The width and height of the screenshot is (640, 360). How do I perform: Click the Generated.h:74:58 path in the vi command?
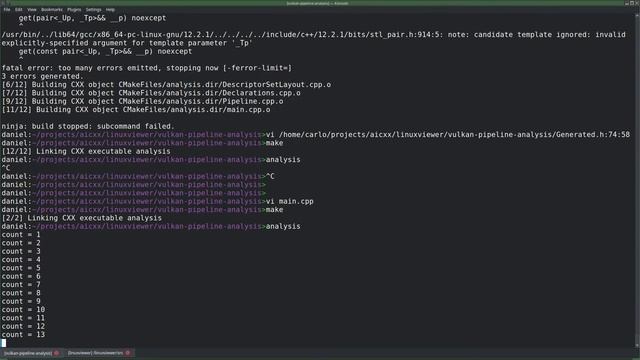point(454,135)
